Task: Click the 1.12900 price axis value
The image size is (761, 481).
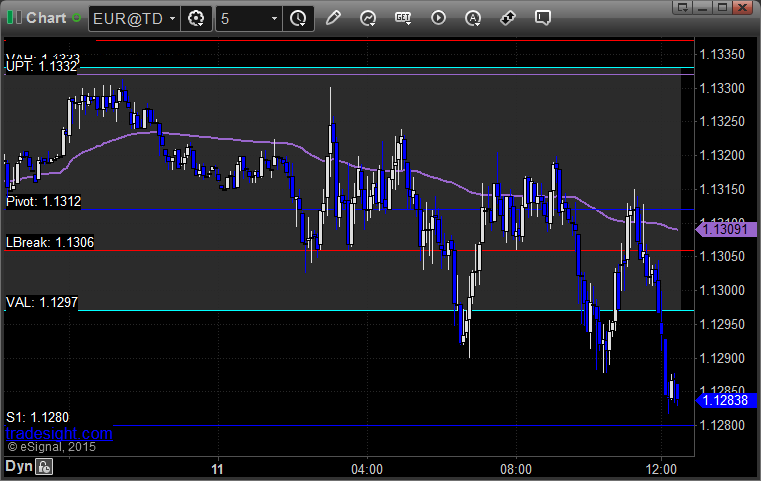Action: coord(722,358)
